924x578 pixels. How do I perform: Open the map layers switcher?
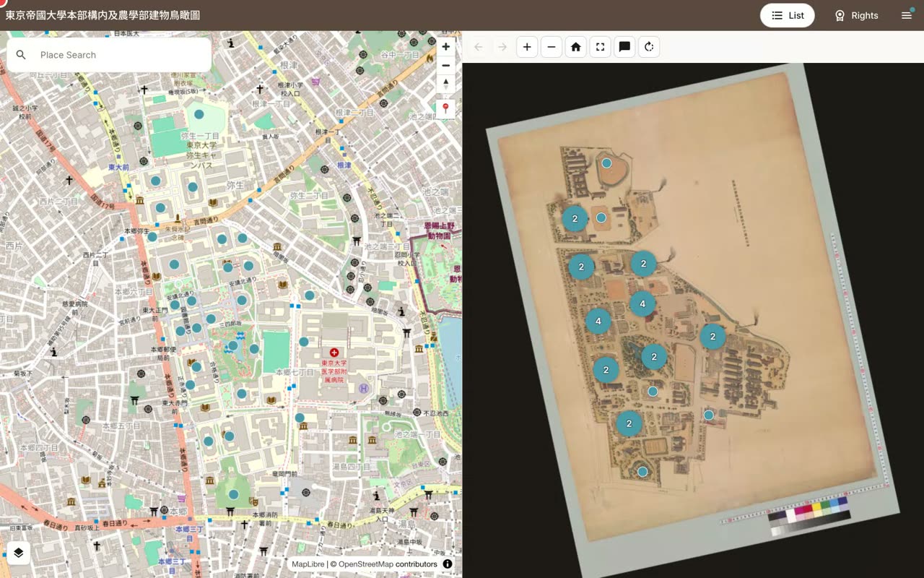[x=19, y=553]
